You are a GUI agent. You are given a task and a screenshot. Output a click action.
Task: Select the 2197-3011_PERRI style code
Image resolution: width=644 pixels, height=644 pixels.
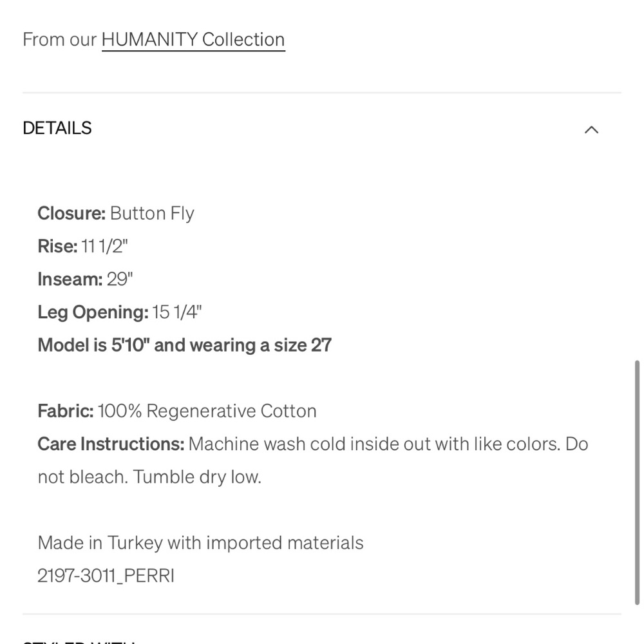[106, 575]
